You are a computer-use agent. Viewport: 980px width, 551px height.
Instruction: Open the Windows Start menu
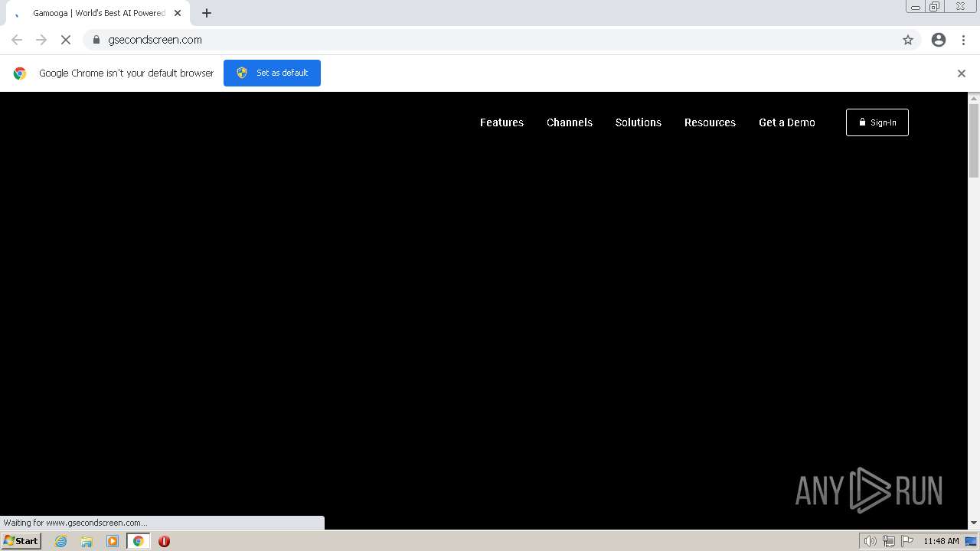click(21, 541)
